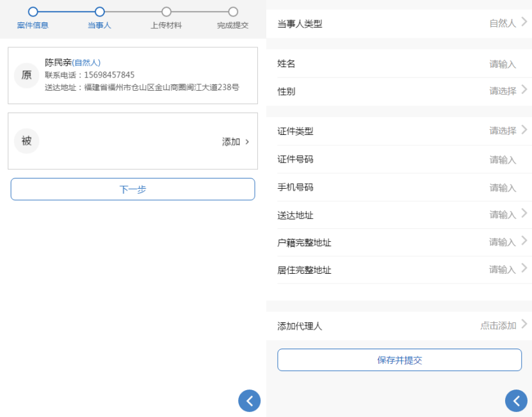This screenshot has height=417, width=532.
Task: Click the 完成提交 step circle
Action: click(233, 12)
